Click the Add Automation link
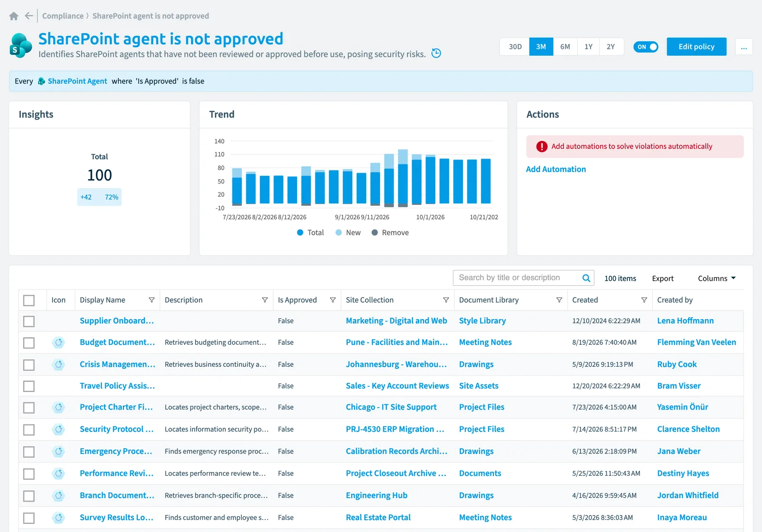Screen dimensions: 762x532 coord(556,169)
